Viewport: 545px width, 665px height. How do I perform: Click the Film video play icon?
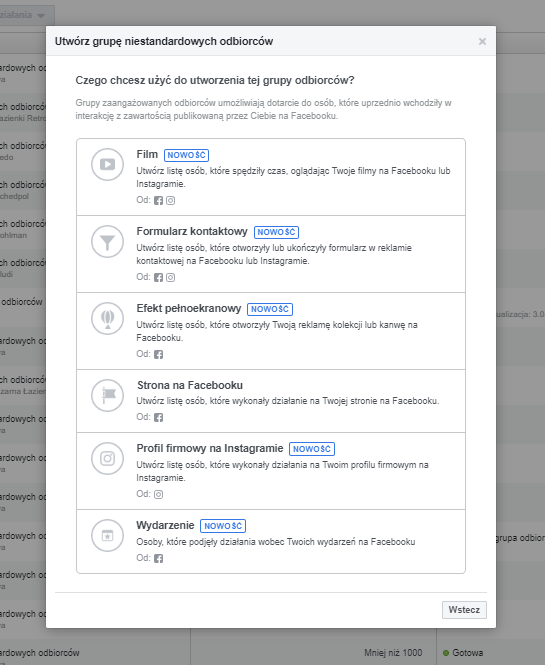click(x=107, y=164)
